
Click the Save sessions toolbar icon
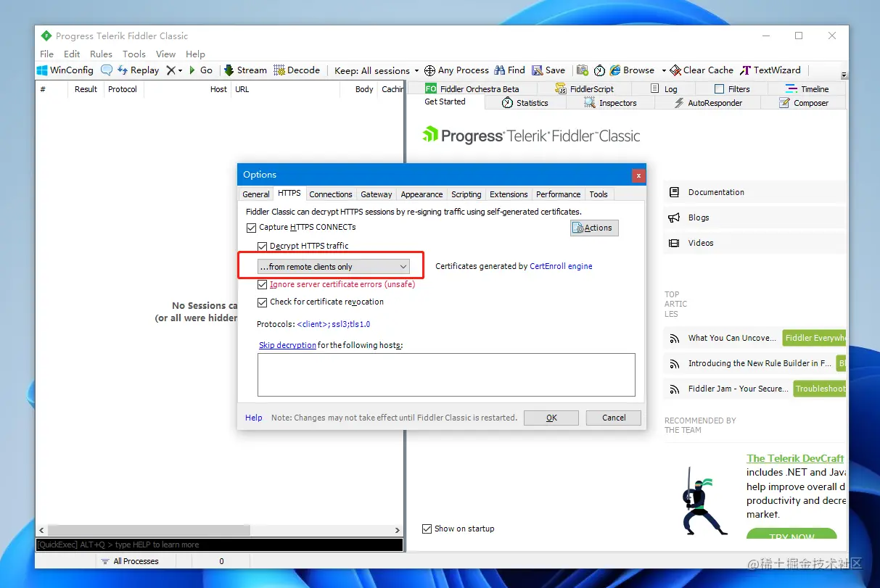tap(538, 70)
